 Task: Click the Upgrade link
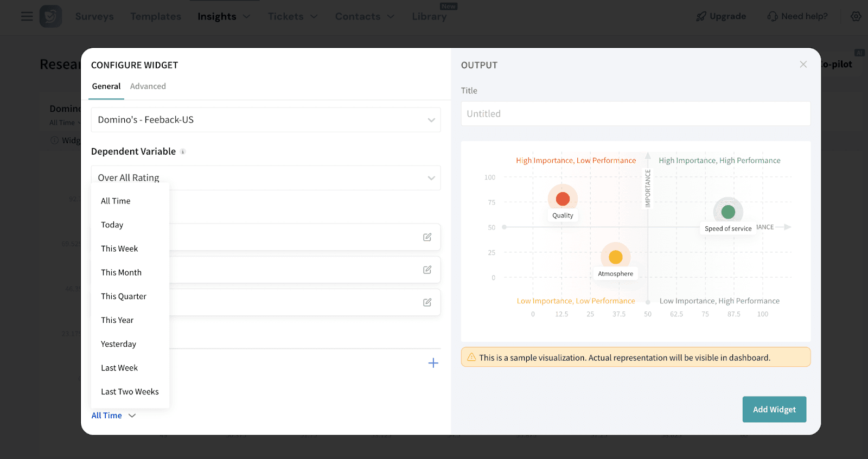click(x=722, y=16)
